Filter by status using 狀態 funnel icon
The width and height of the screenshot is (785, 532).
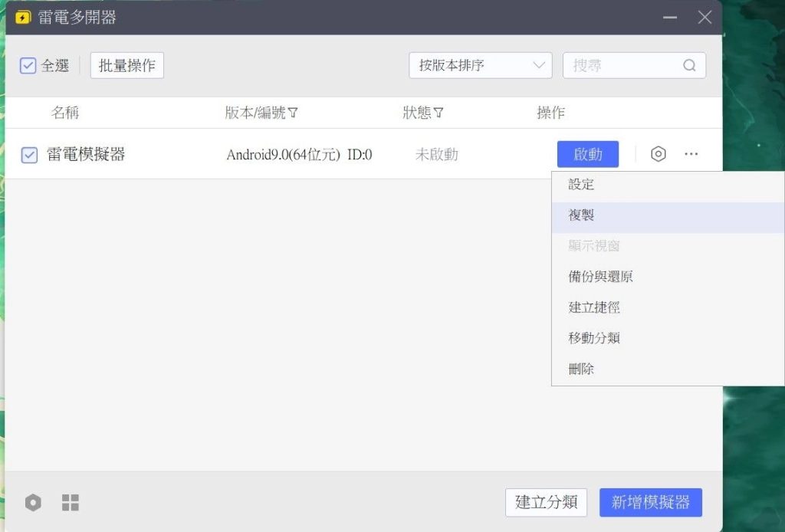[438, 113]
